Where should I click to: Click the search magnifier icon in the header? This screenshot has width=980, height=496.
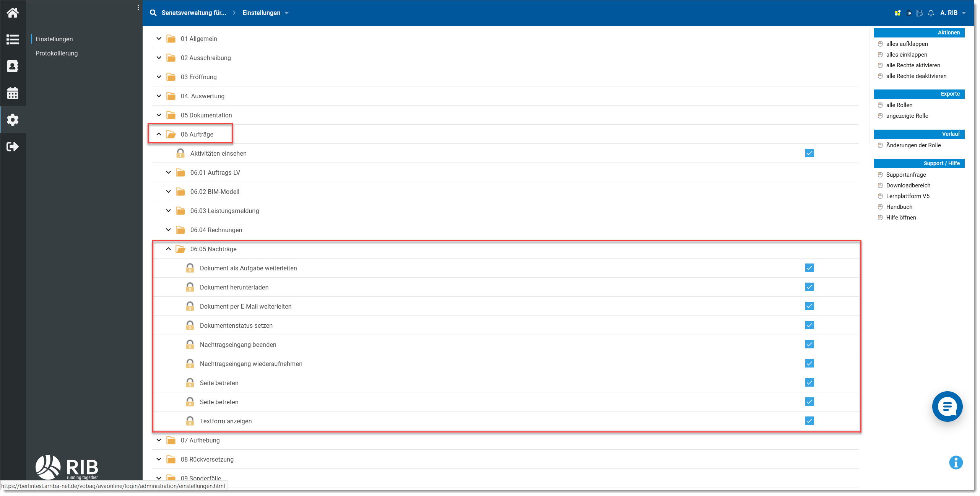coord(153,13)
